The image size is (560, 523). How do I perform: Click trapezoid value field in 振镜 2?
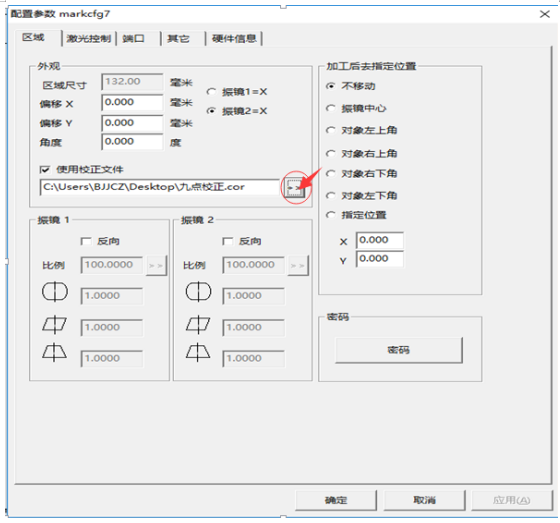pos(253,359)
